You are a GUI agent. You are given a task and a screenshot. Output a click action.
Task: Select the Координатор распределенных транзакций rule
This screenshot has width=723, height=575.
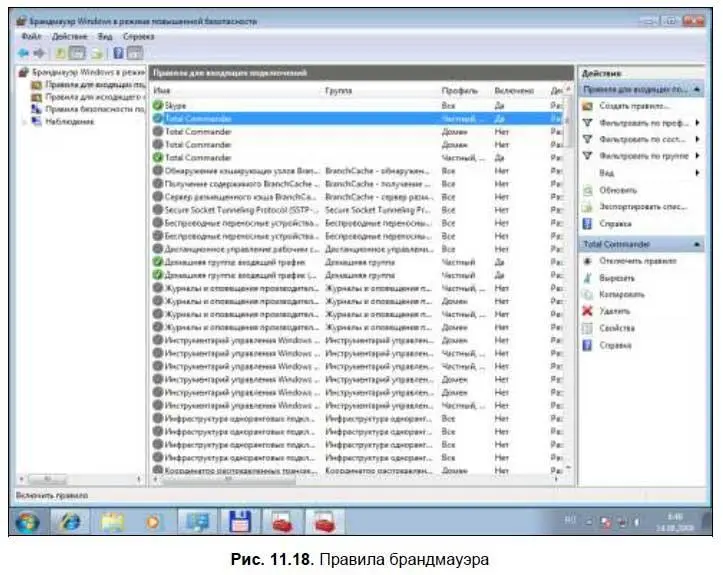357,471
